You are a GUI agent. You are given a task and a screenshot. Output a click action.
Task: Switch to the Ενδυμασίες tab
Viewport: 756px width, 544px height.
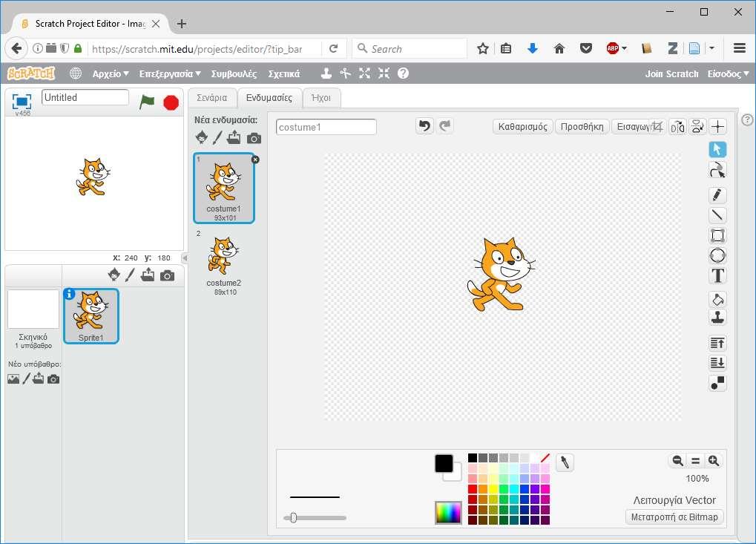click(x=269, y=98)
